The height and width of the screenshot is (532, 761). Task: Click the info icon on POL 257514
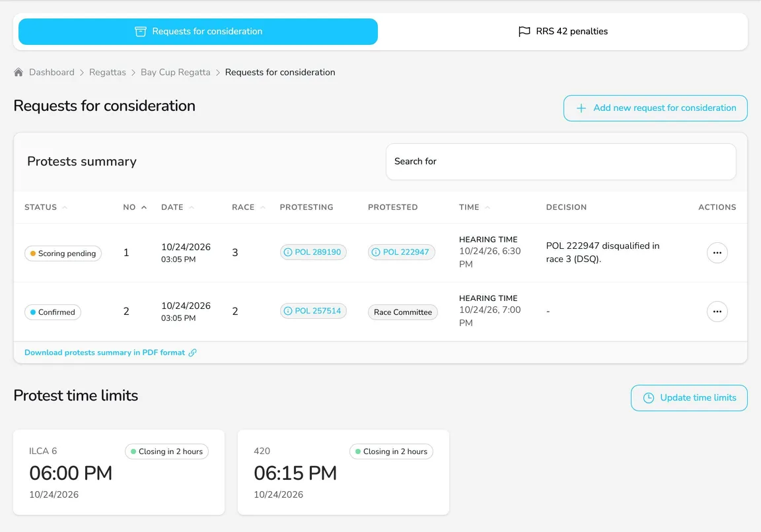pos(288,311)
